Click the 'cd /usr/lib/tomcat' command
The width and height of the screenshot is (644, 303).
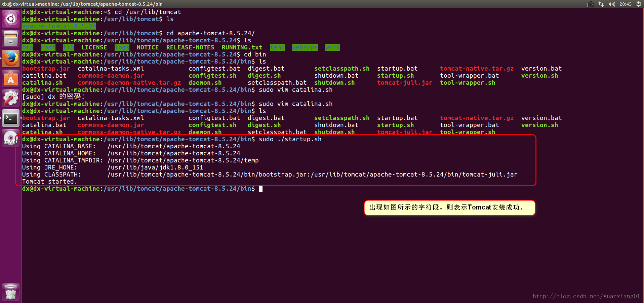tap(148, 12)
